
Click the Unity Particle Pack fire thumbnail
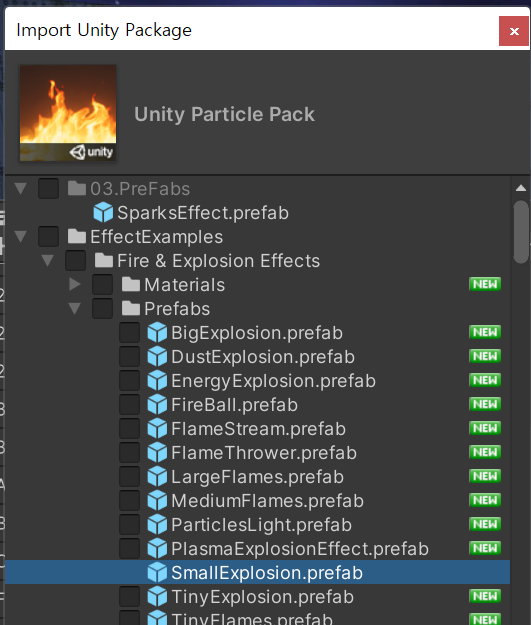[68, 113]
